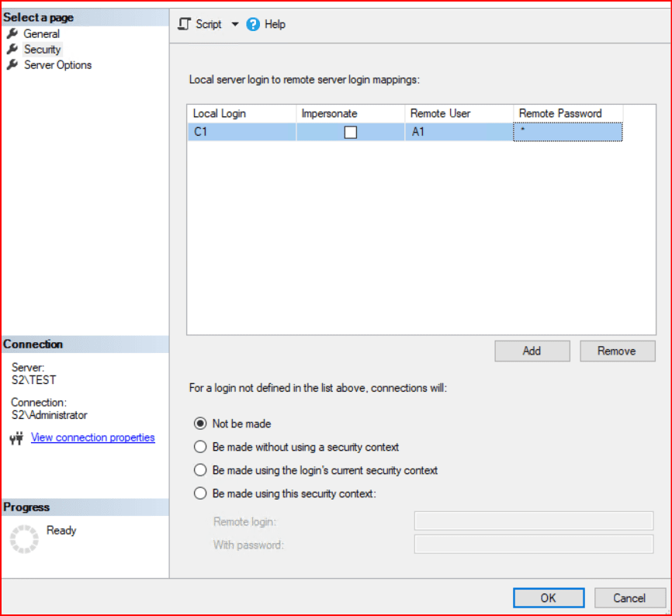Open the Script dropdown arrow
The image size is (672, 616).
(x=235, y=25)
